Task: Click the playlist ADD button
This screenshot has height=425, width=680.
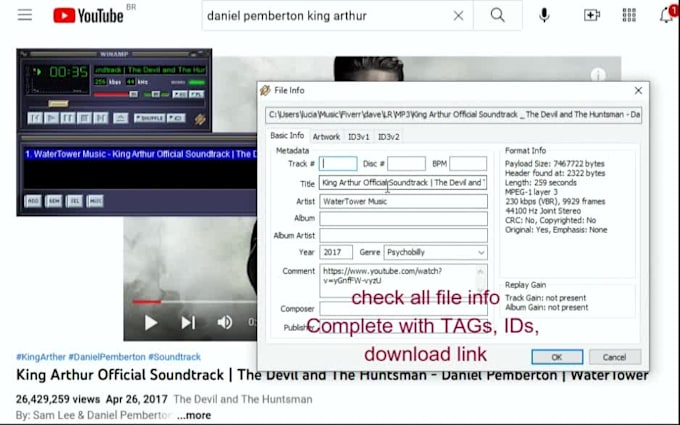Action: pyautogui.click(x=33, y=201)
